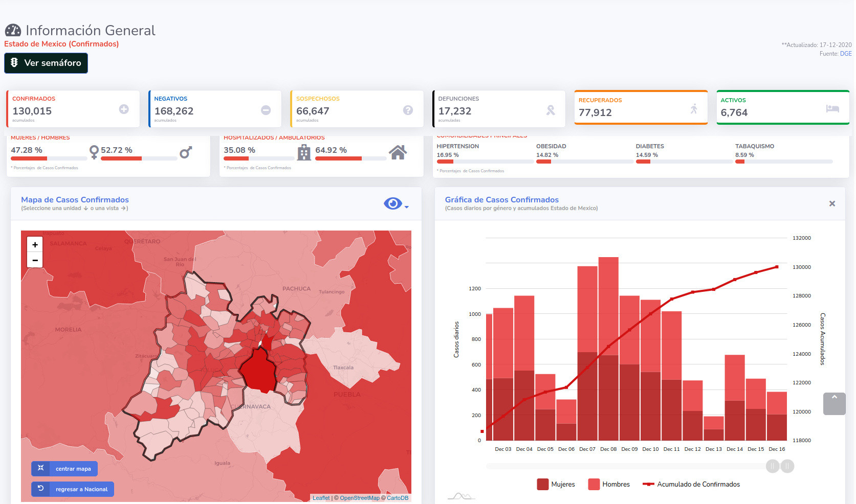Click the Gráfica de Casos Confirmados title

501,200
